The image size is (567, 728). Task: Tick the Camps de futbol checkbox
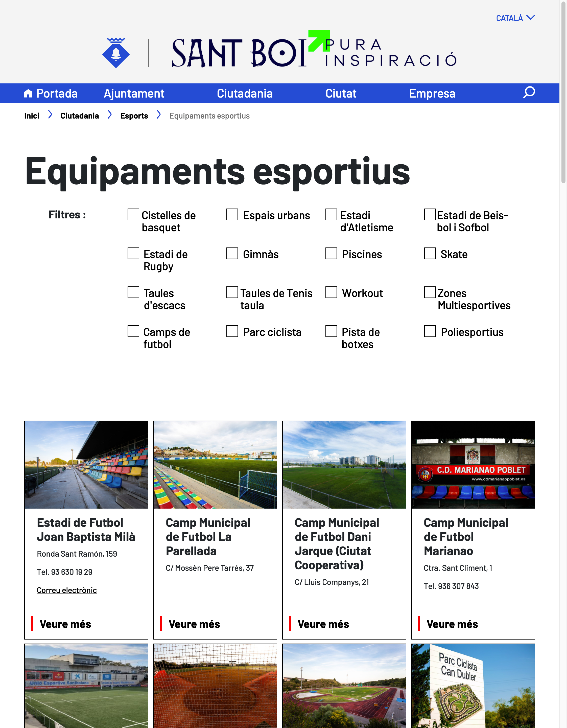[x=133, y=331]
